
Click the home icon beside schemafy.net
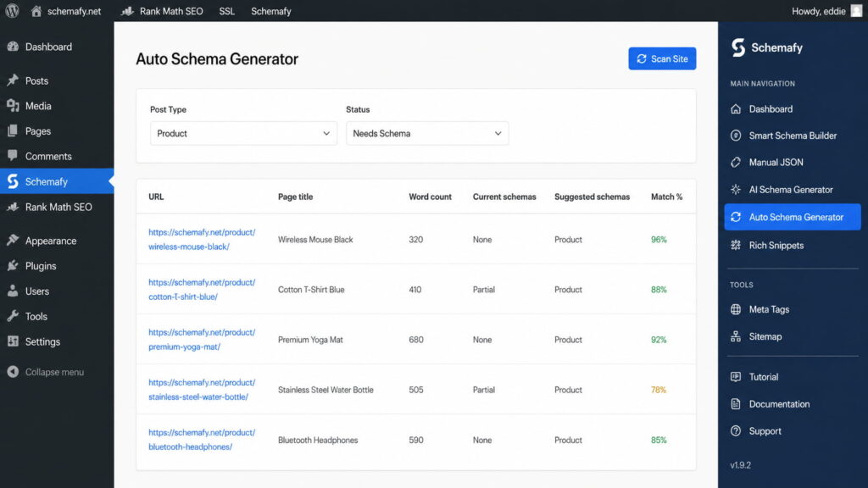click(36, 10)
